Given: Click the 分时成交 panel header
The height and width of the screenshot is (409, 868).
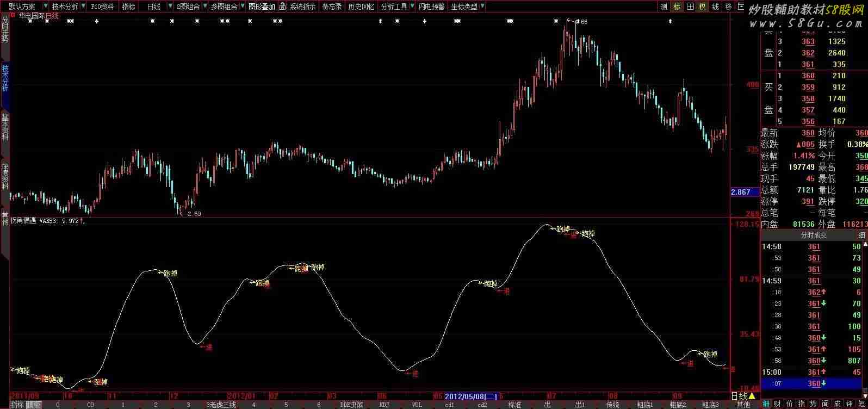Looking at the screenshot, I should [814, 235].
